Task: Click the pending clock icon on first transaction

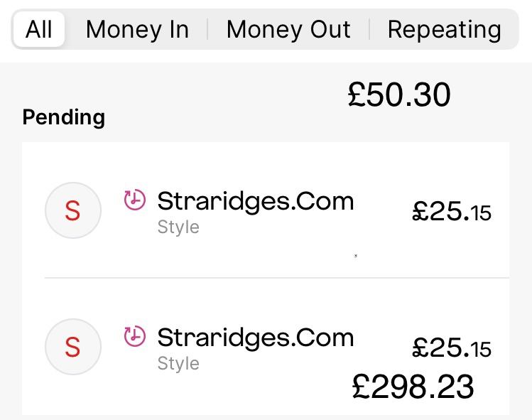Action: click(134, 200)
